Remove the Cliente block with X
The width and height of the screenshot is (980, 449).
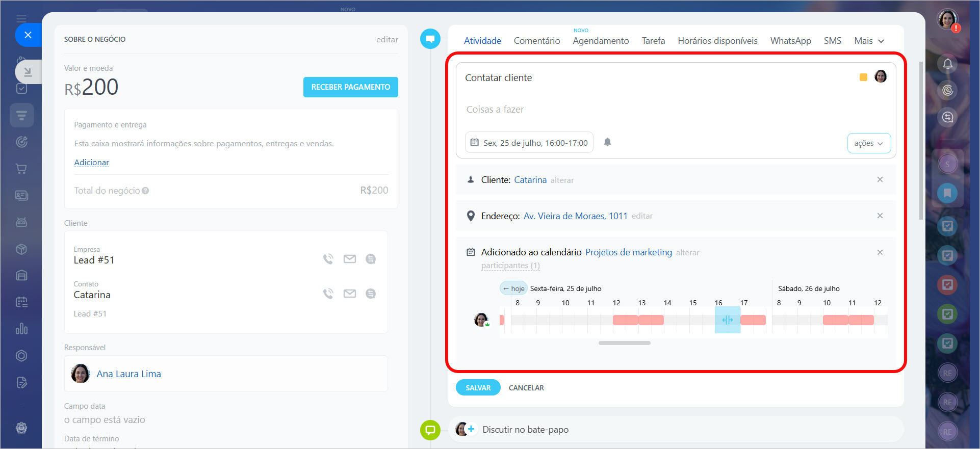coord(880,179)
